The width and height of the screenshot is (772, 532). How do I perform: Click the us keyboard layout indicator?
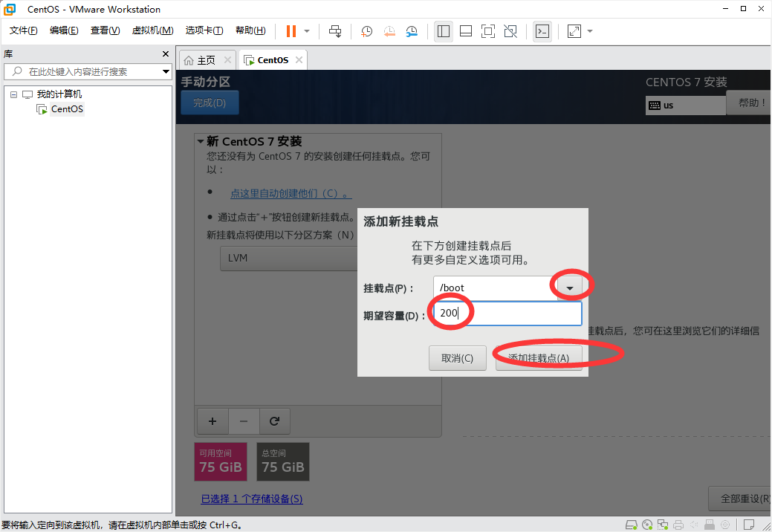click(x=685, y=106)
